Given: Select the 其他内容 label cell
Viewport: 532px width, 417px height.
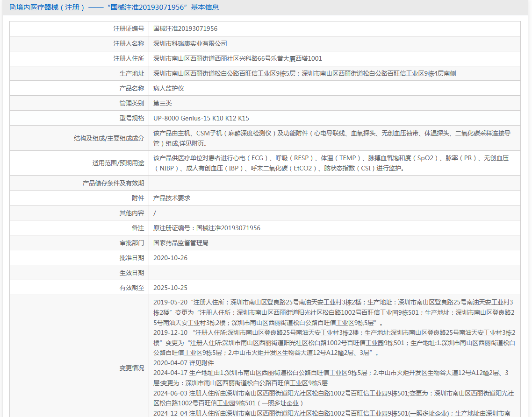Looking at the screenshot, I should tap(79, 213).
